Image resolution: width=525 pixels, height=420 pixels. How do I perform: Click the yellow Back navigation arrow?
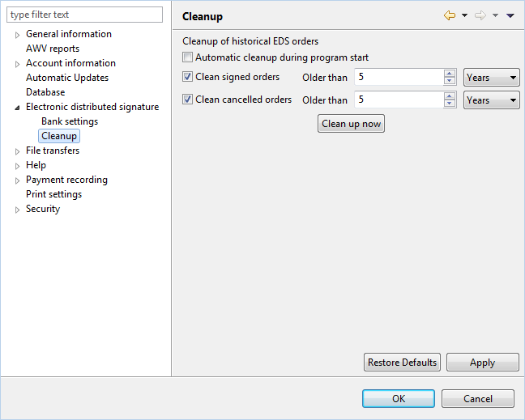(450, 15)
